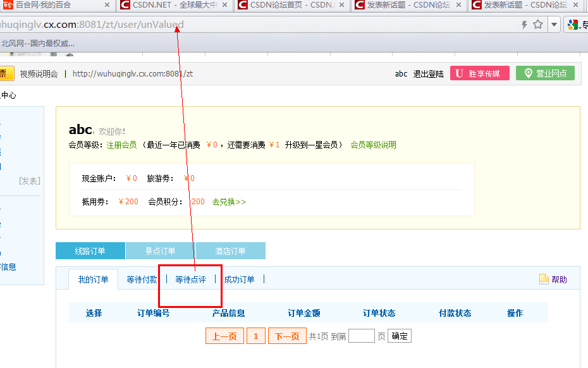Click 操作 column header
Image resolution: width=588 pixels, height=368 pixels.
tap(515, 313)
